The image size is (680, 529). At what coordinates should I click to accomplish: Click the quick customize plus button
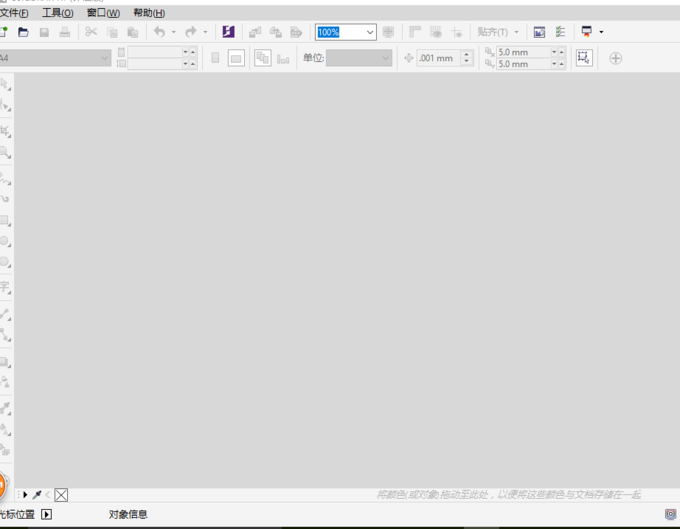point(615,58)
